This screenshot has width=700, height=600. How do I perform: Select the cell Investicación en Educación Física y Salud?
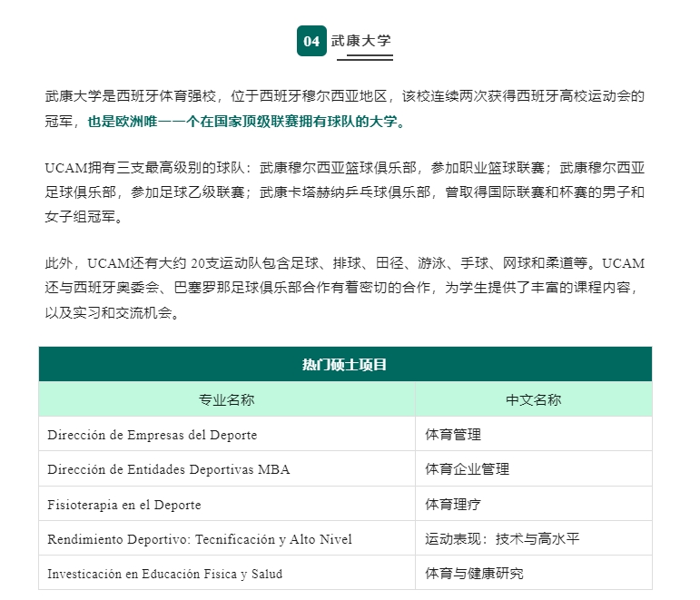tap(227, 573)
